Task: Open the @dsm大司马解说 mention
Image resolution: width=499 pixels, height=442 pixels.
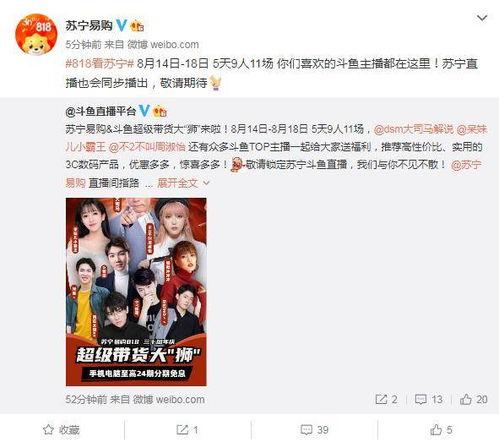Action: (413, 129)
